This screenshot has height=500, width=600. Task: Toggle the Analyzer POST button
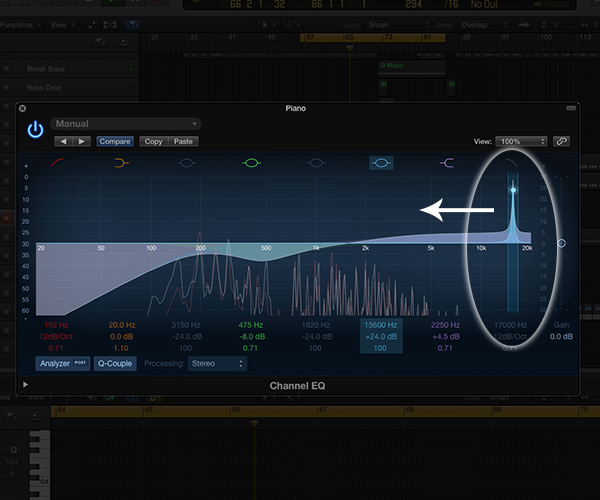(x=63, y=363)
